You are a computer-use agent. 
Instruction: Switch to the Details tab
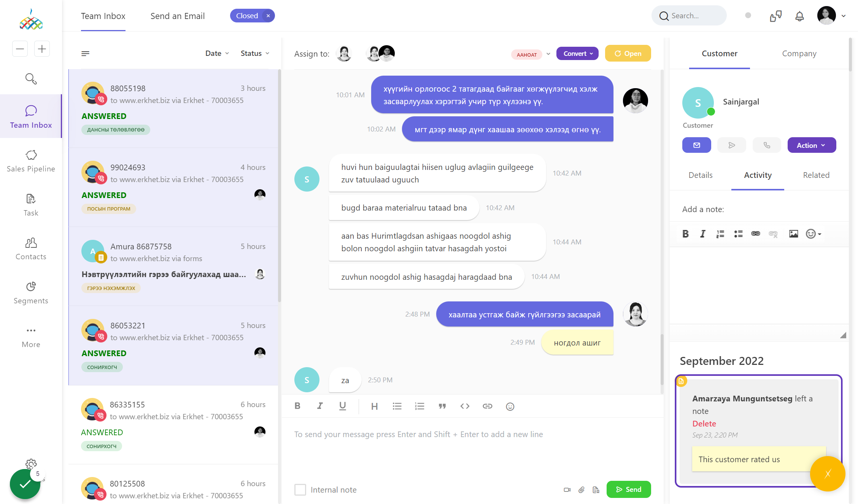[700, 175]
